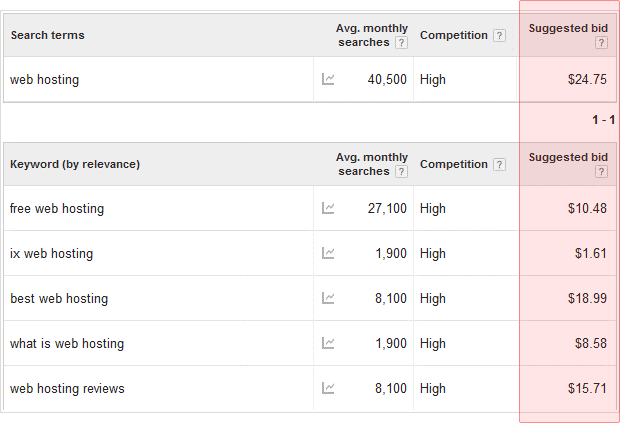The height and width of the screenshot is (423, 620).
Task: Show trend graph for web hosting reviews
Action: pyautogui.click(x=328, y=388)
